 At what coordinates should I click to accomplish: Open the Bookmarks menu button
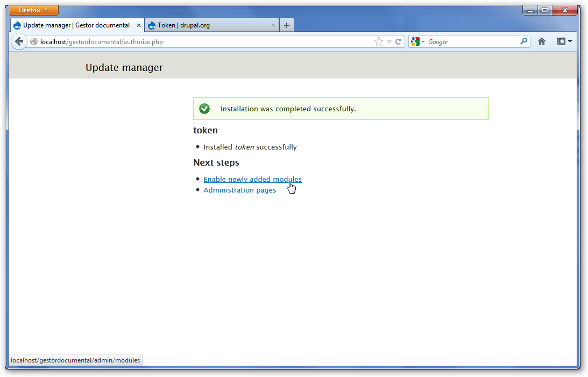(x=564, y=41)
